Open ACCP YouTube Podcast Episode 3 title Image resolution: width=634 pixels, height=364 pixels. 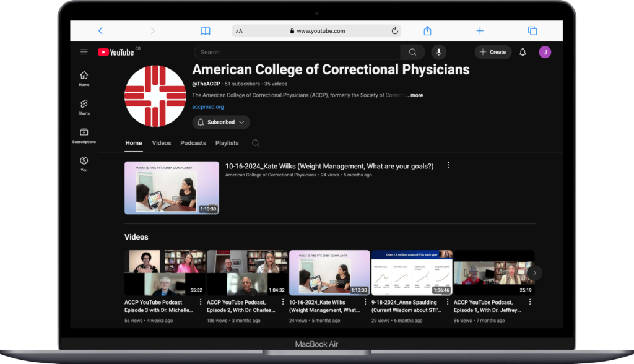(x=159, y=306)
